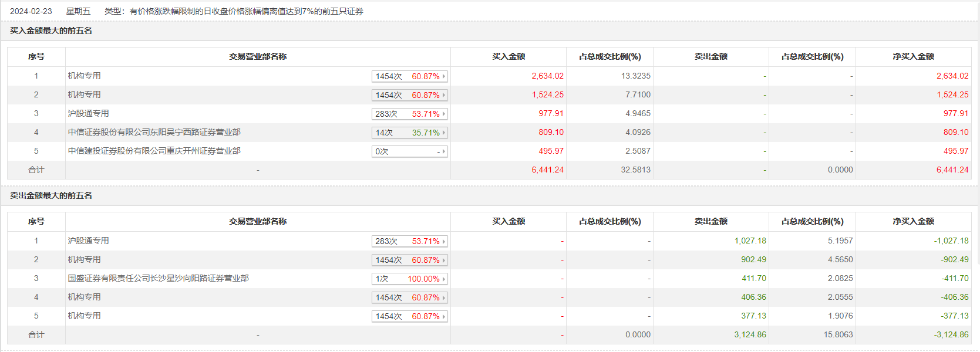Open 中信建投证券重庆开州证券营业部 link
Screen dimensions: 980x352
[x=154, y=151]
